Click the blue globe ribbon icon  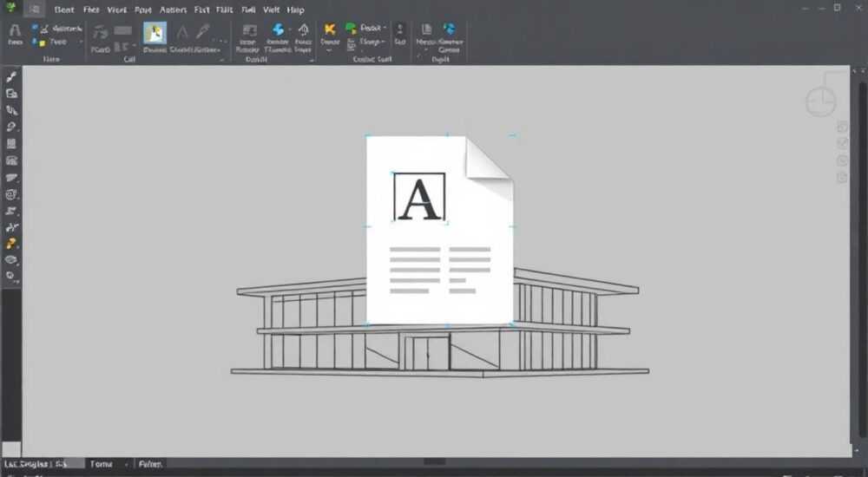point(450,29)
